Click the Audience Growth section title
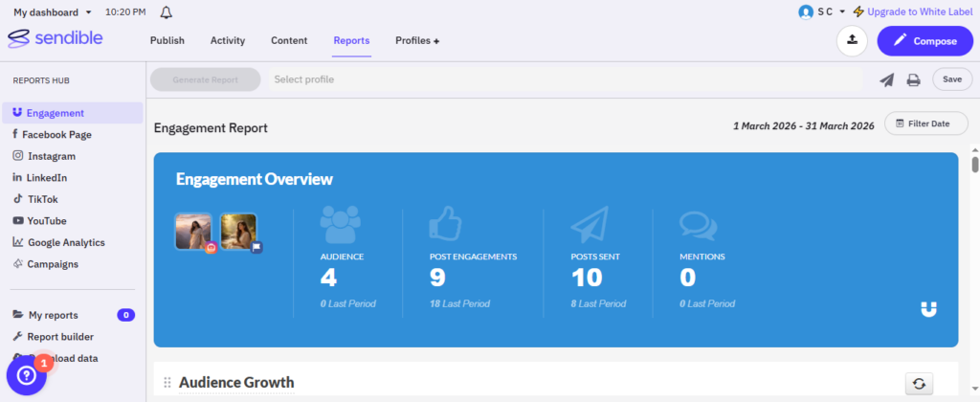 236,383
